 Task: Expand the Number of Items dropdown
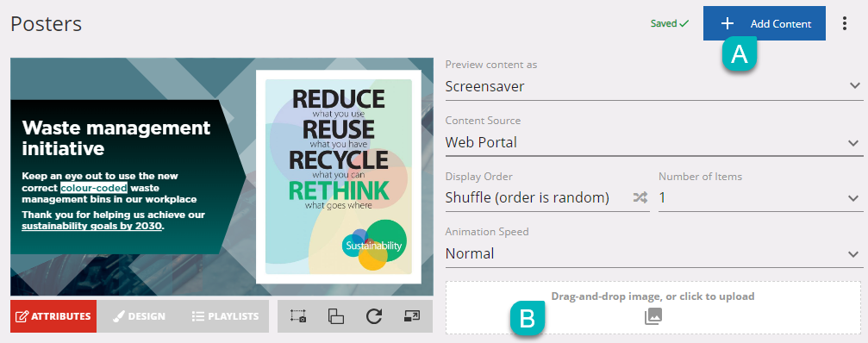click(760, 198)
